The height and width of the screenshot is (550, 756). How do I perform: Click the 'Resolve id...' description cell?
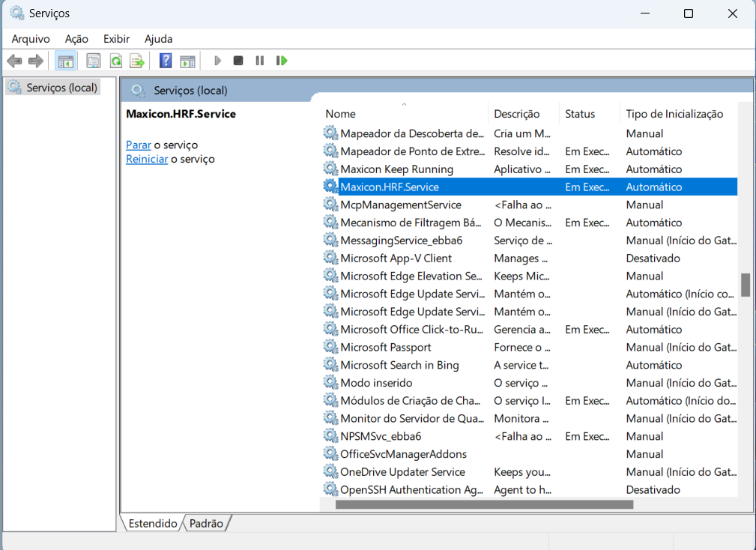coord(521,151)
